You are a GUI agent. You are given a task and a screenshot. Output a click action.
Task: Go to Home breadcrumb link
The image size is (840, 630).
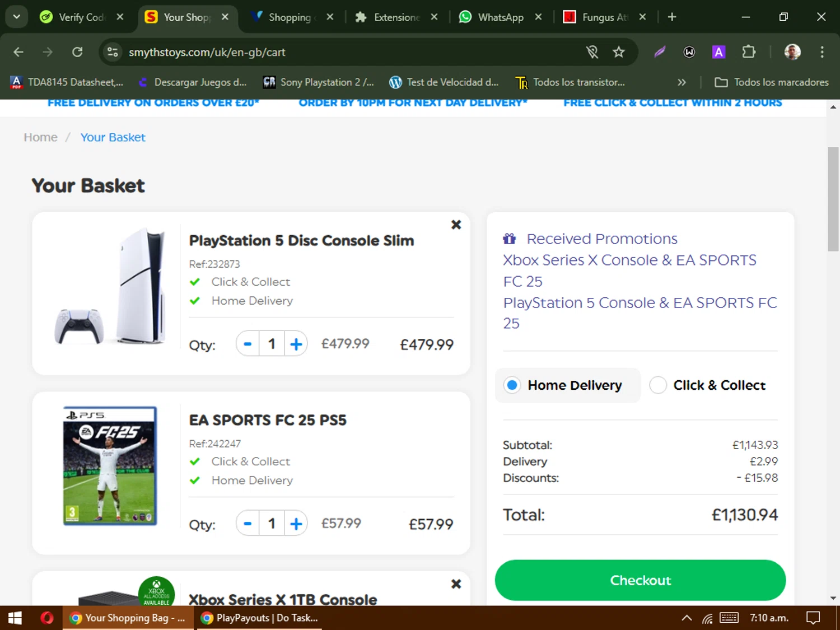pyautogui.click(x=40, y=137)
